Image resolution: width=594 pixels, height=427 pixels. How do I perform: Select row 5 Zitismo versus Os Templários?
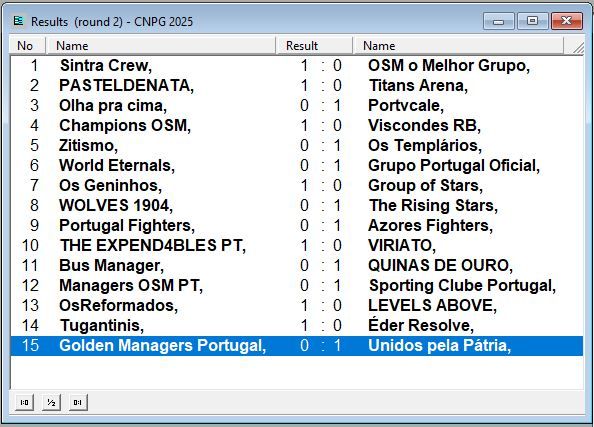point(297,145)
